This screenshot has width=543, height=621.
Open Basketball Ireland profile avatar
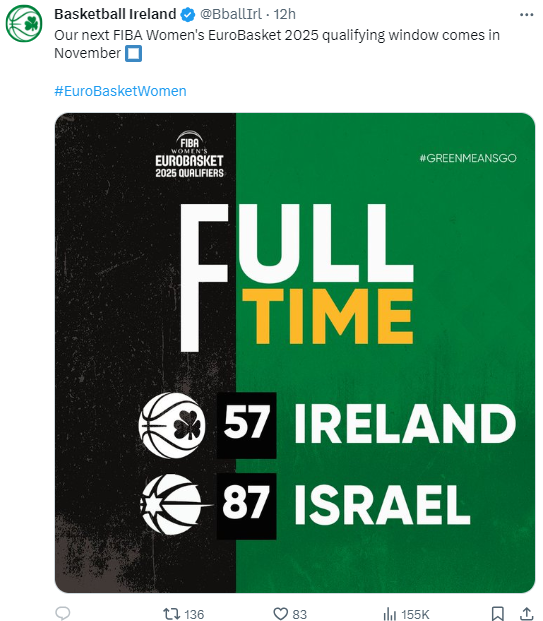tap(24, 23)
